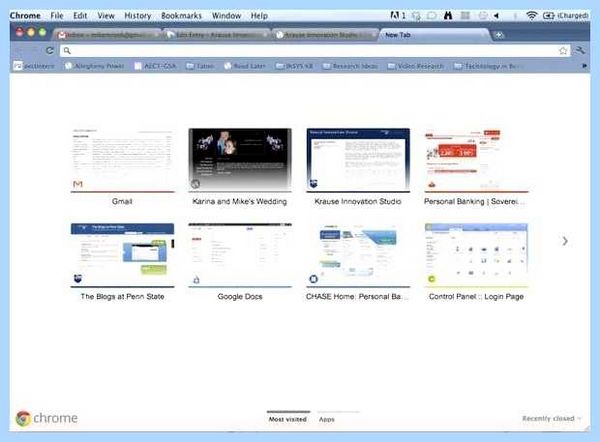The image size is (600, 442).
Task: Click the magnifier icon in the omnibox
Action: click(x=67, y=51)
